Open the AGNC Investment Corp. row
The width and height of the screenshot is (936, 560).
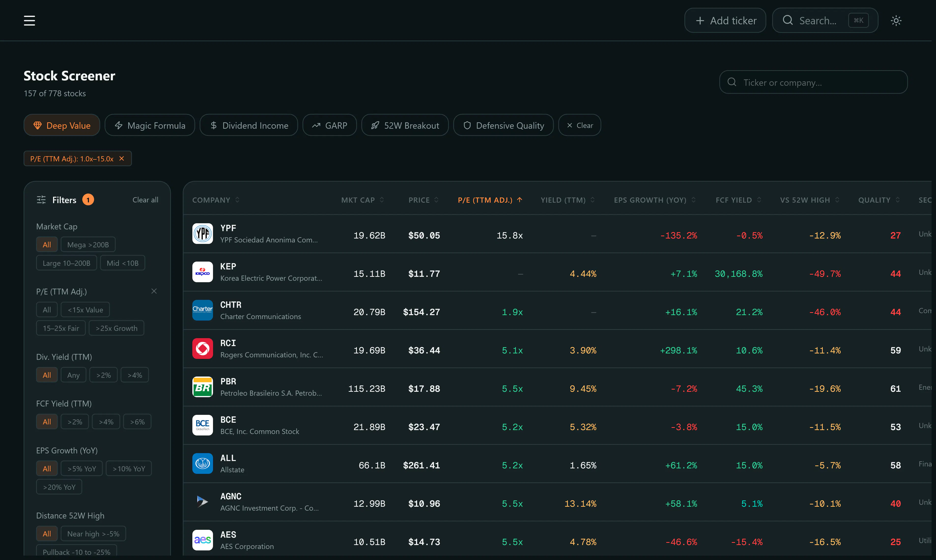coord(557,502)
